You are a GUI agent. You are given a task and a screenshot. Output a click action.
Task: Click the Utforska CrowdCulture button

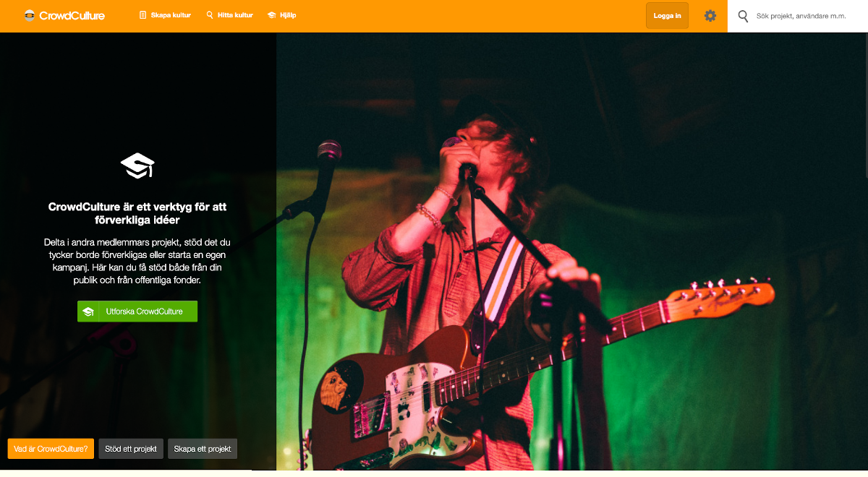[137, 311]
